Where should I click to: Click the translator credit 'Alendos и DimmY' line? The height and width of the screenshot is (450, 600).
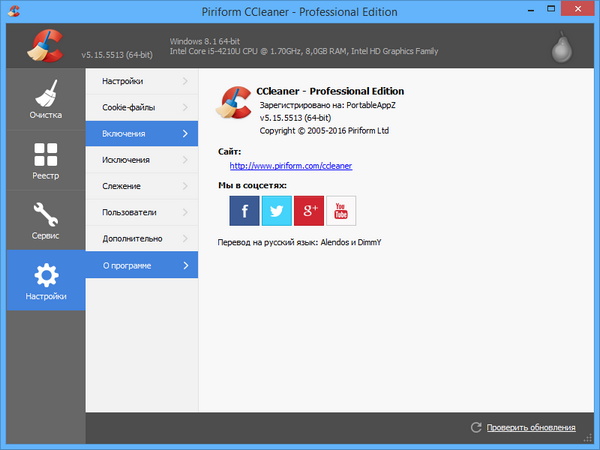tap(299, 242)
